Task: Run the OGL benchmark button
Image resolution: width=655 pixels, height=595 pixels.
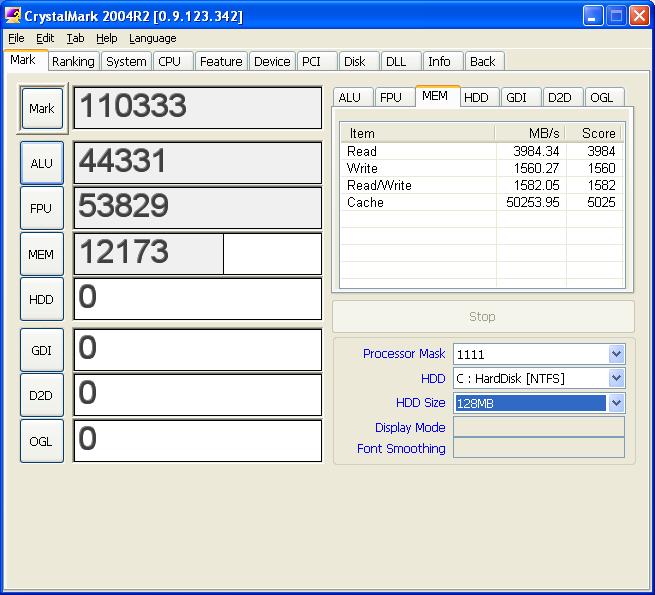Action: coord(42,441)
